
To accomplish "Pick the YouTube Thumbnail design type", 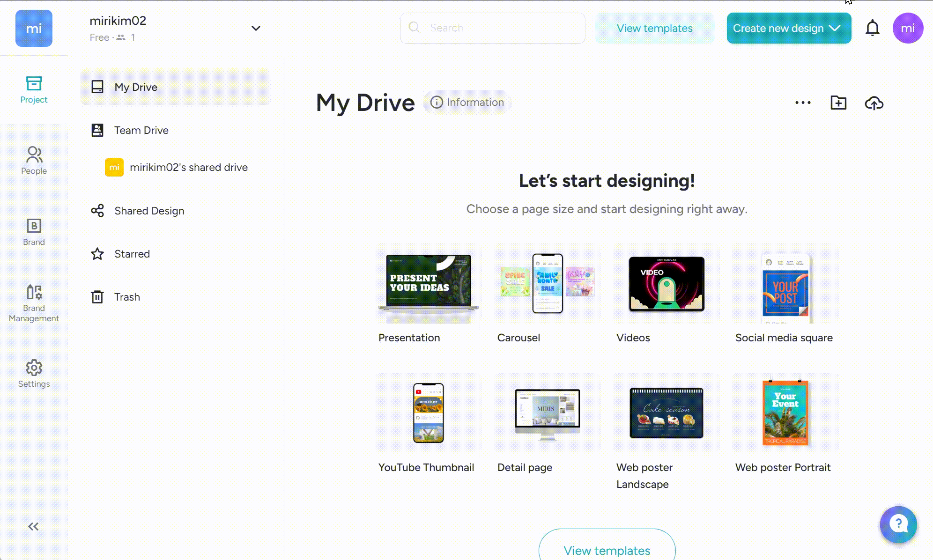I will 428,413.
